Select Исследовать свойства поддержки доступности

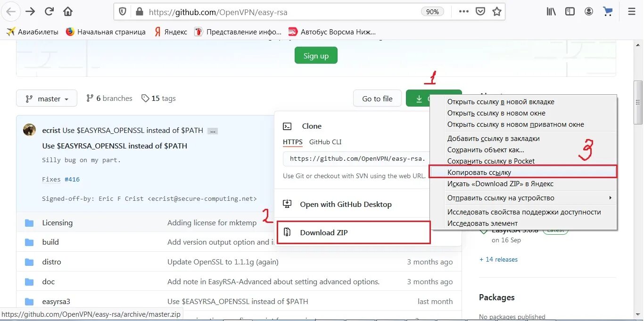tap(523, 212)
